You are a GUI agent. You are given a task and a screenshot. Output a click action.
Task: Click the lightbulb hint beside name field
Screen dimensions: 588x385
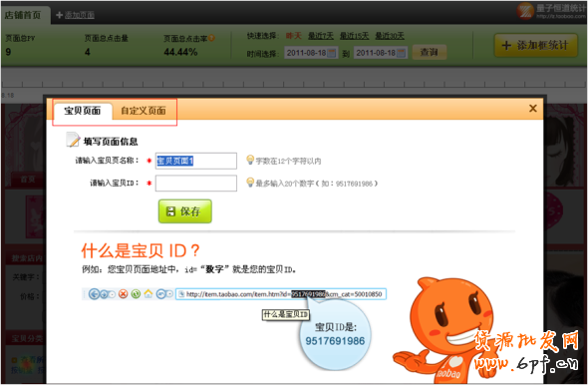coord(250,160)
